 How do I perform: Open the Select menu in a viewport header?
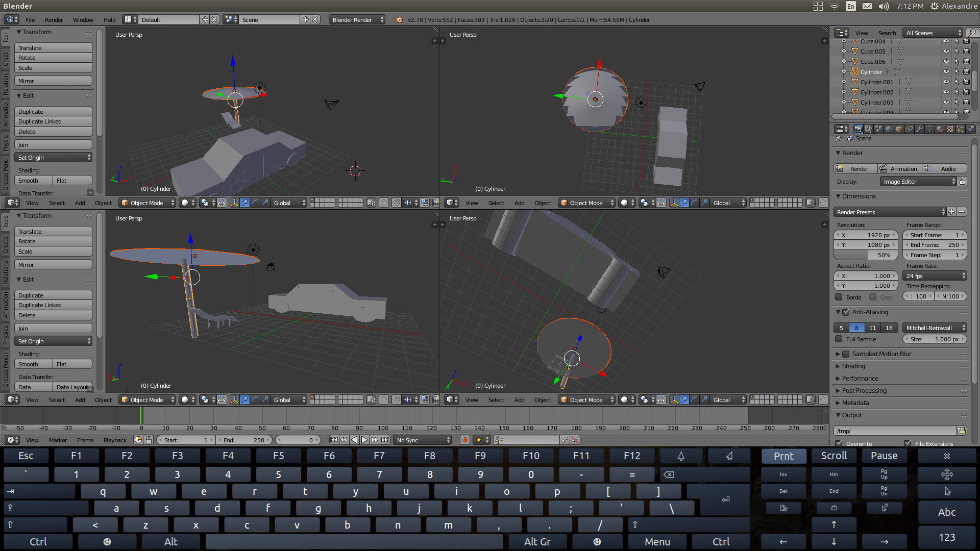(x=56, y=203)
